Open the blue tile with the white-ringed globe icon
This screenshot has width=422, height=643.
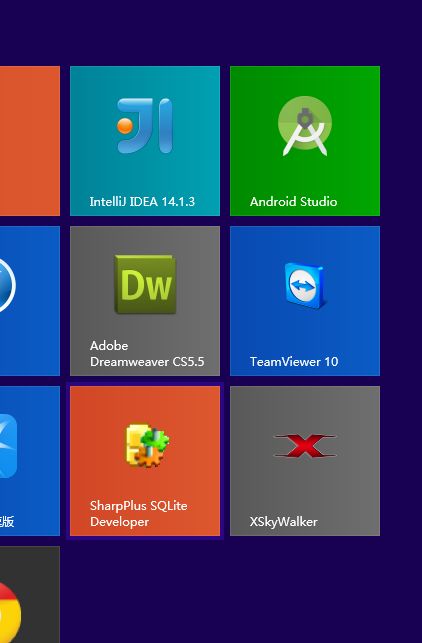tap(30, 301)
